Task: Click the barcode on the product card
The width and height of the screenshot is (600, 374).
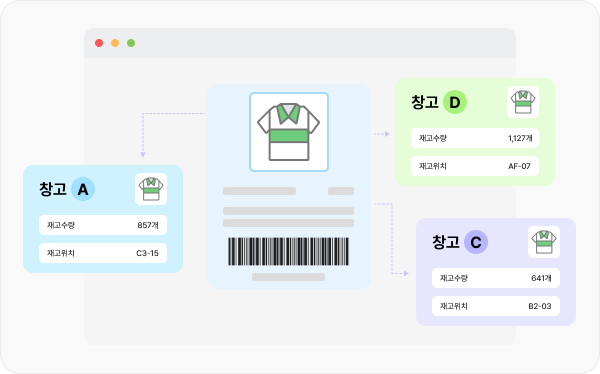Action: 289,252
